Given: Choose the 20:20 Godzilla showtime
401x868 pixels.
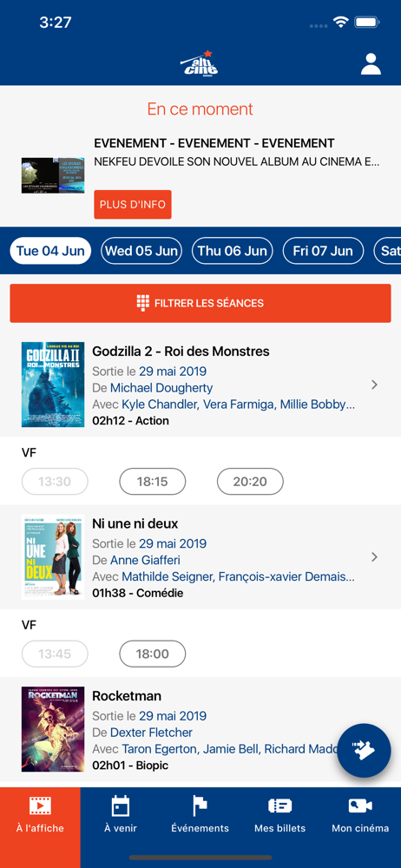Looking at the screenshot, I should [250, 482].
